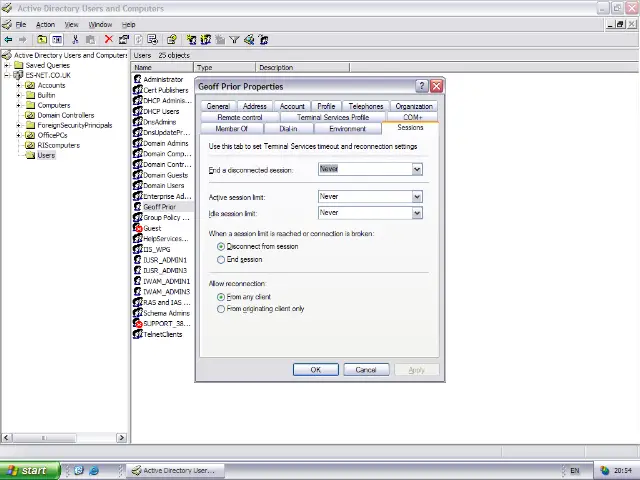640x480 pixels.
Task: Toggle the Show/Hide Console Tree icon
Action: tap(57, 40)
